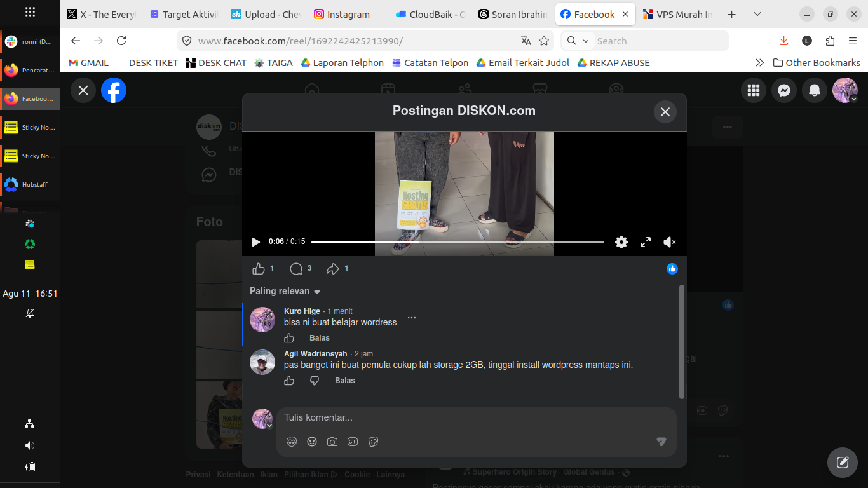Open the Hubstaff app in dock

tap(31, 184)
